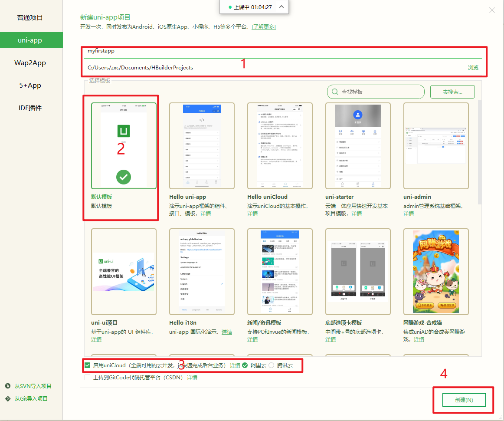
Task: Select the uni-starter template thumbnail
Action: 358,146
